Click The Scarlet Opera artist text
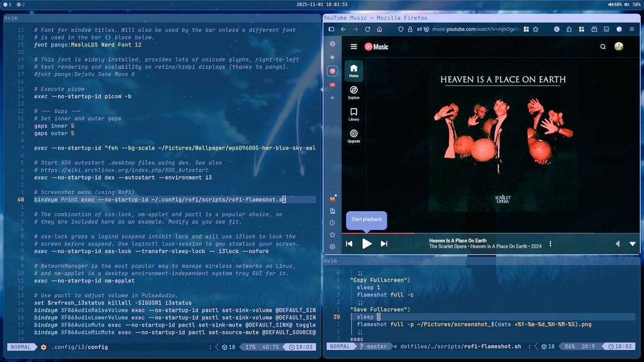644x362 pixels. click(448, 246)
